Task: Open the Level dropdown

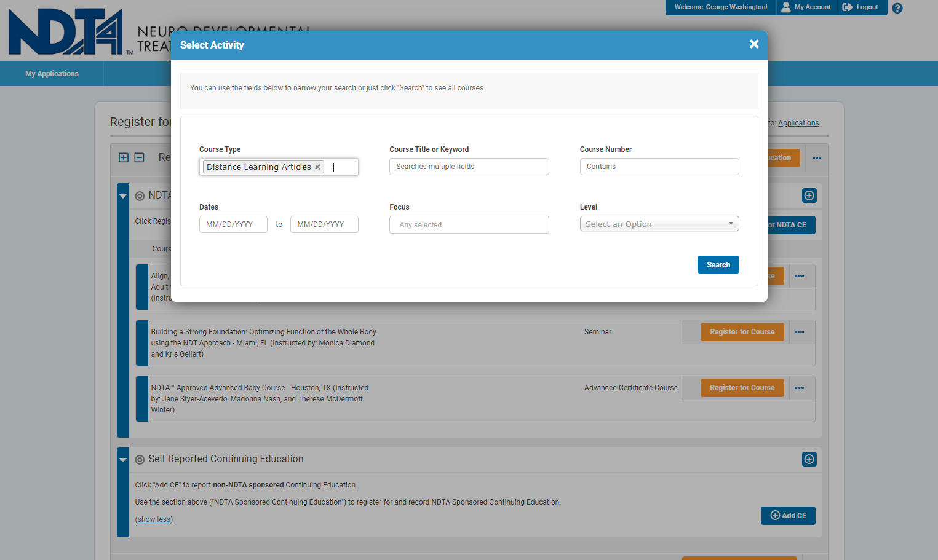Action: coord(659,224)
